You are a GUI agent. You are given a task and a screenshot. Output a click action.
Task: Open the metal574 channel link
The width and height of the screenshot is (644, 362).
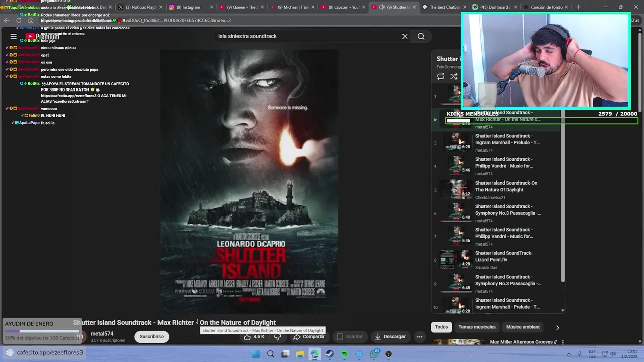tap(102, 334)
